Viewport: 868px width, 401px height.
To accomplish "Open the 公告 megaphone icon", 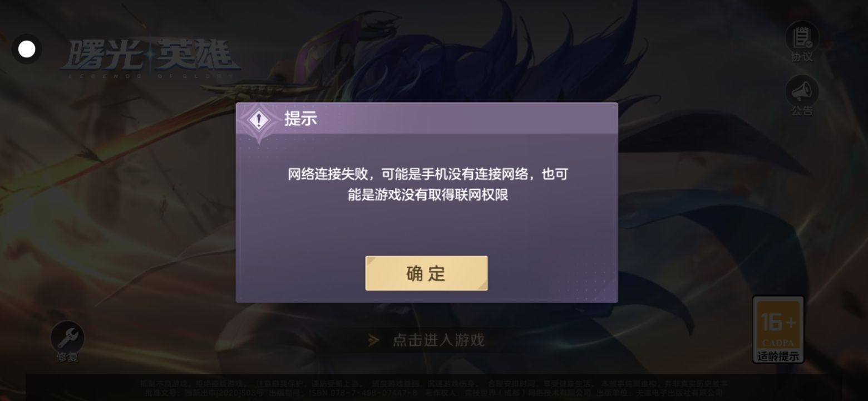I will click(802, 91).
